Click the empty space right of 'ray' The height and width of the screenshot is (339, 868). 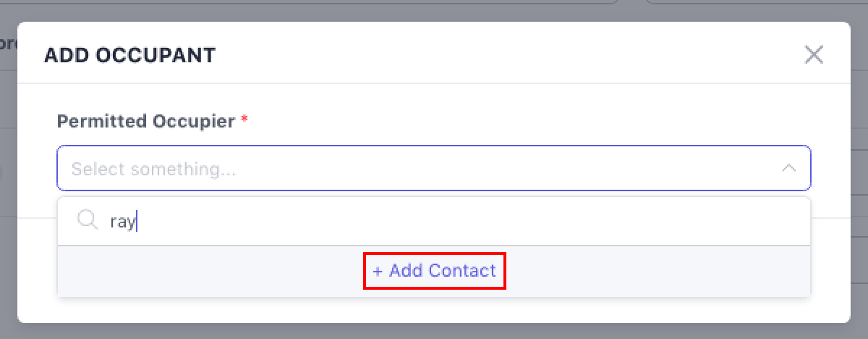[470, 221]
